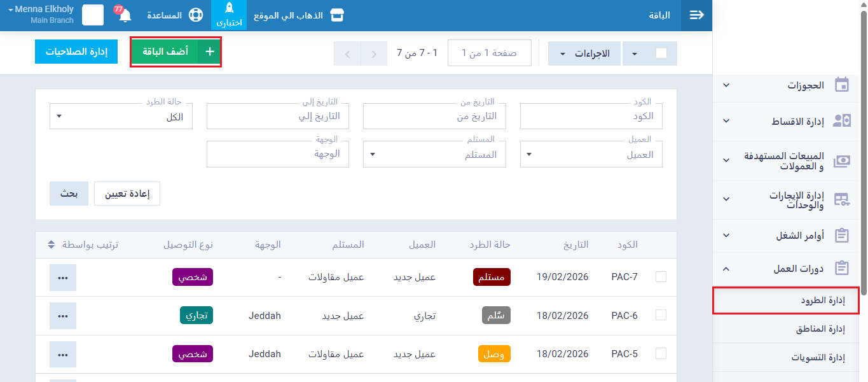Click the Bookings calendar icon in sidebar

click(x=841, y=85)
